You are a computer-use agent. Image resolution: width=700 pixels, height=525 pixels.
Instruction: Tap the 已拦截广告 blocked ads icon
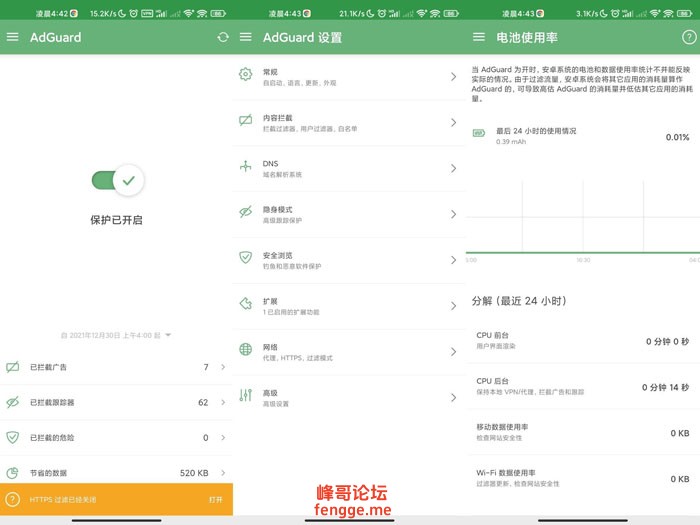click(x=12, y=367)
